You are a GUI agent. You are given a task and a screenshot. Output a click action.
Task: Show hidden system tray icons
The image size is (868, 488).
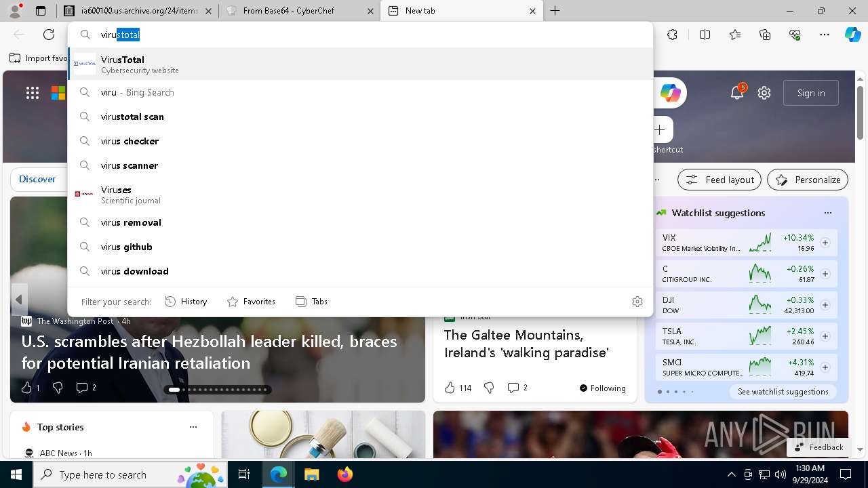731,474
